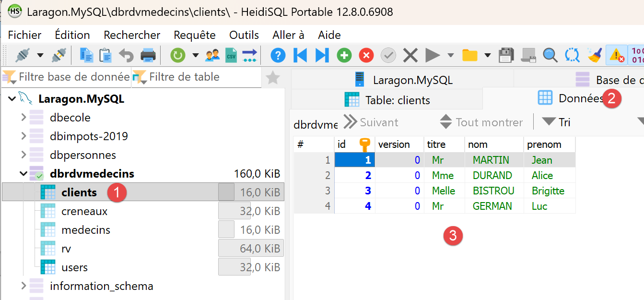Click the cancel editing X icon
This screenshot has height=300, width=644.
[410, 55]
